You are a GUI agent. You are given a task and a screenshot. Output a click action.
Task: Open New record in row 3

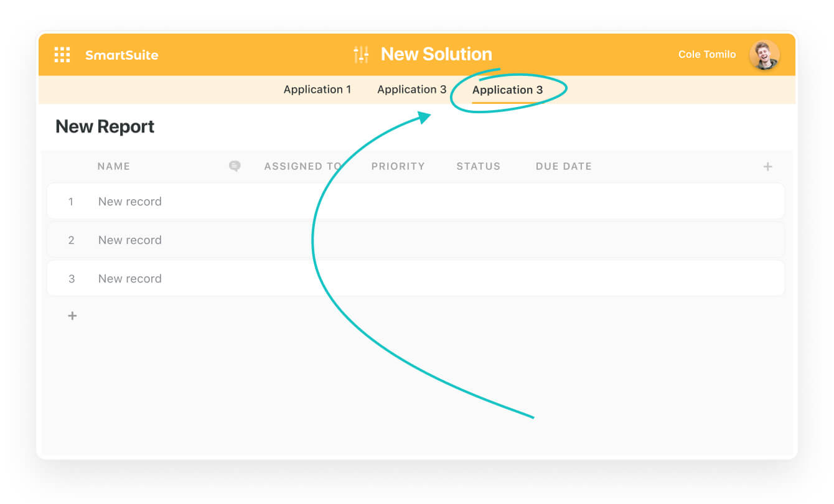click(x=130, y=279)
